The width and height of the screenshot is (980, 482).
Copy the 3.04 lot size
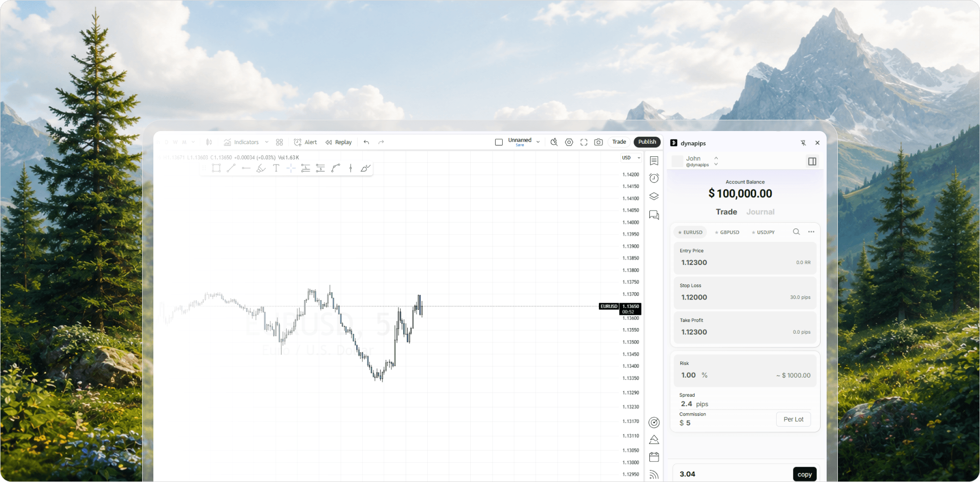805,474
